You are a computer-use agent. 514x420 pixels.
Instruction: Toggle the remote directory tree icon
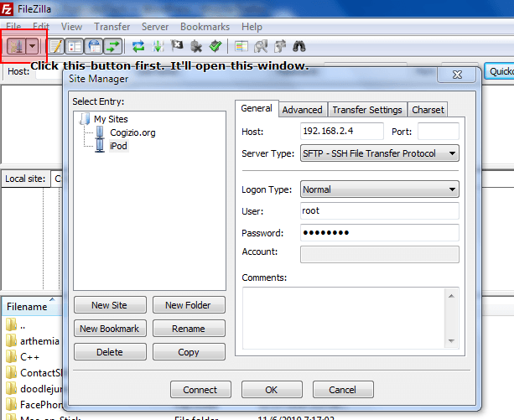tap(94, 46)
